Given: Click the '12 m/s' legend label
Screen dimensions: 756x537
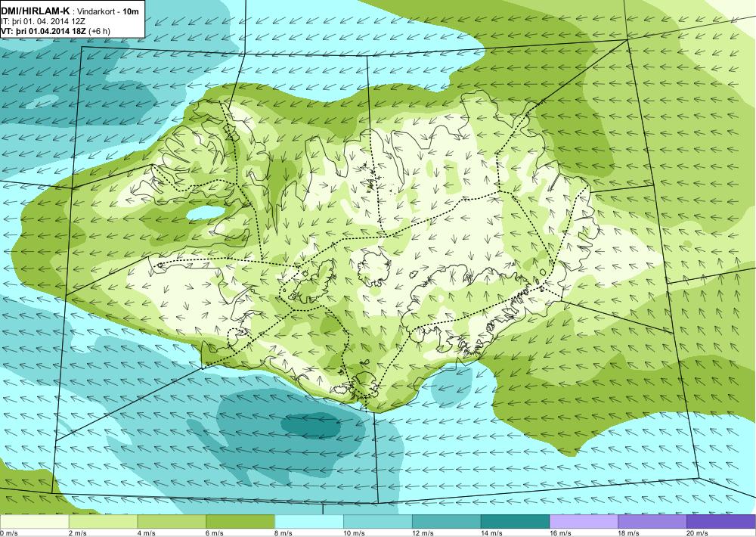Looking at the screenshot, I should tap(423, 533).
